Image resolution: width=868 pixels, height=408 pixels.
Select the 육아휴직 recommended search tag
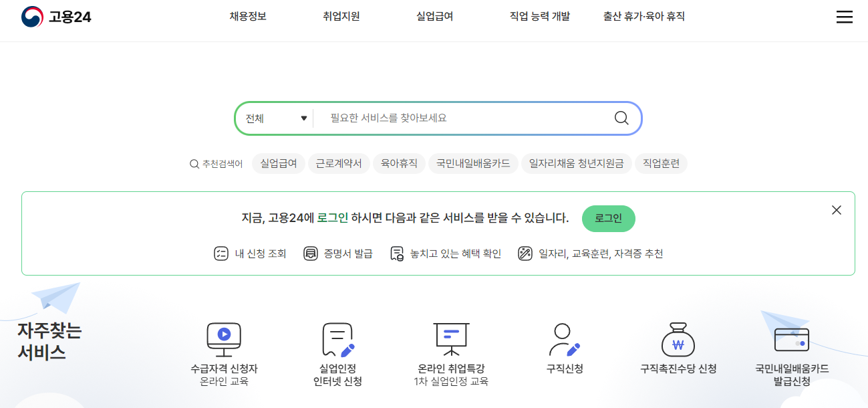[x=399, y=163]
